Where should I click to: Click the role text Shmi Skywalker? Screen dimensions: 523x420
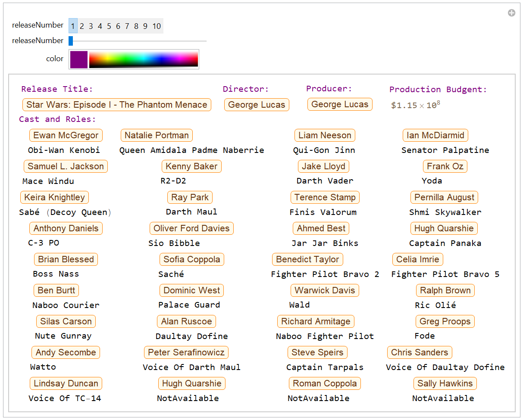tap(445, 212)
